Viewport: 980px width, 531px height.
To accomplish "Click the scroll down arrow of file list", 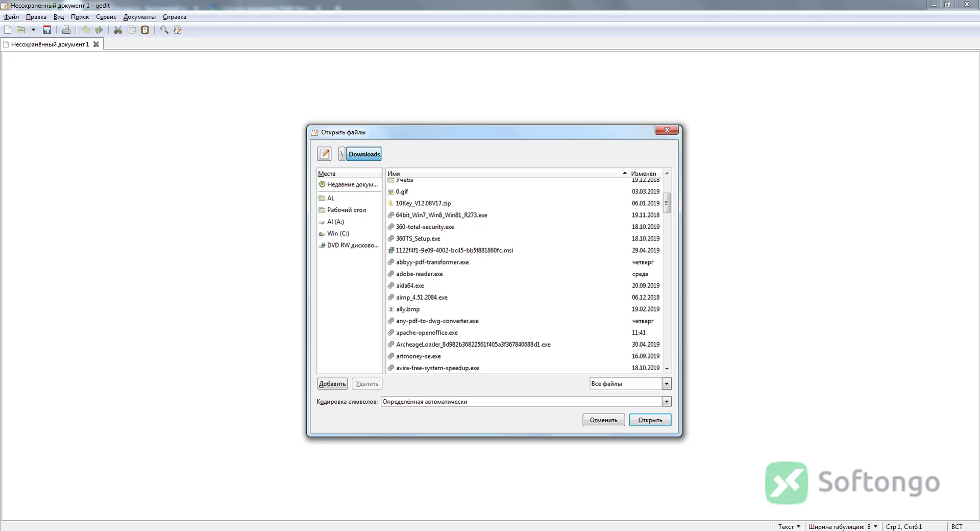I will 667,368.
